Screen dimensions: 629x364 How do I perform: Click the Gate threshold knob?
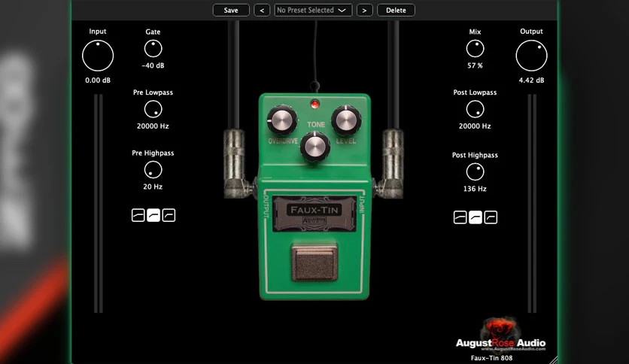[153, 49]
